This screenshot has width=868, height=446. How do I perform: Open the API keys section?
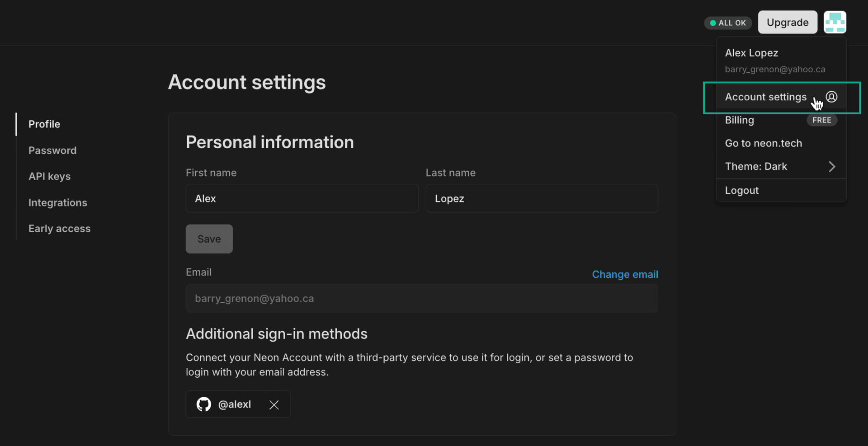[x=49, y=176]
